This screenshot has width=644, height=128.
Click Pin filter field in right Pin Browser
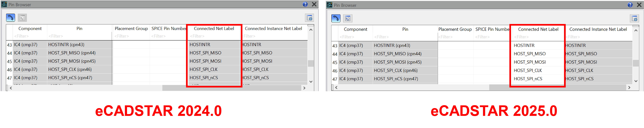click(405, 37)
